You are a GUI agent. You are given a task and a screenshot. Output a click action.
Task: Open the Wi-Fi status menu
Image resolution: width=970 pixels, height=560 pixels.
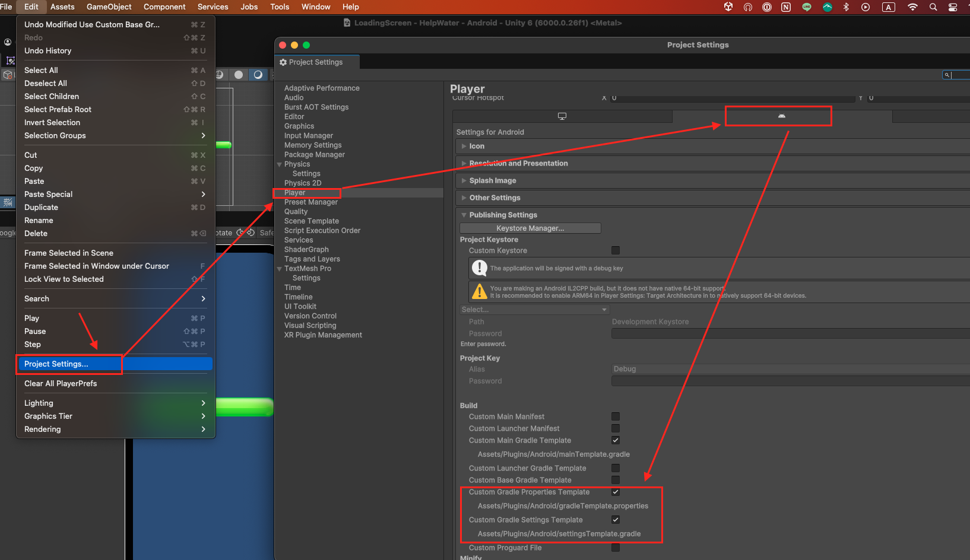click(912, 7)
